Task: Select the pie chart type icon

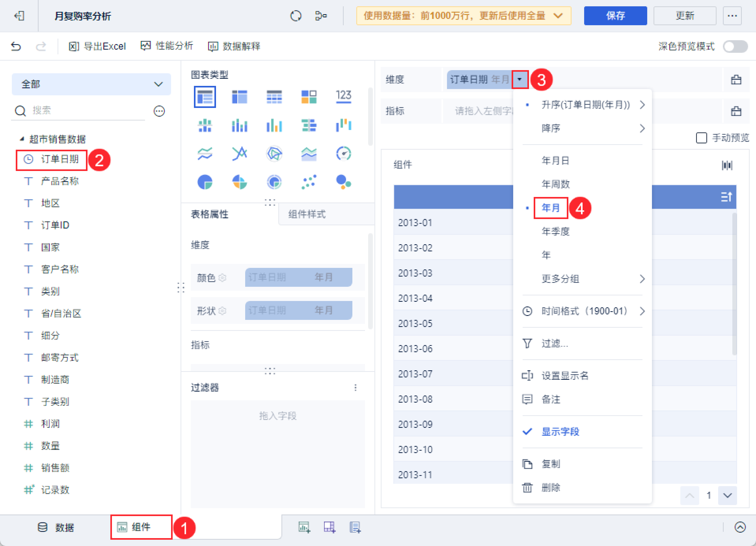Action: tap(205, 182)
